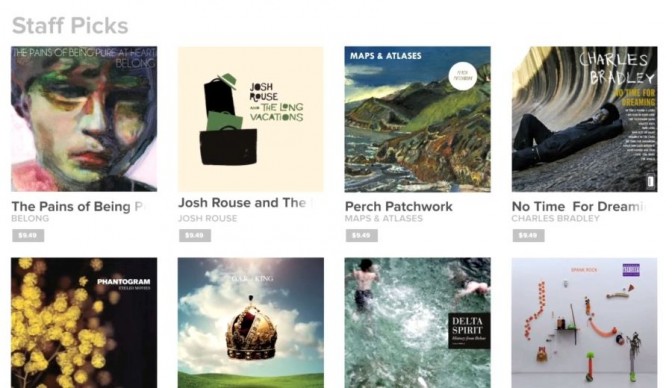This screenshot has width=672, height=388.
Task: Click the $9.49 button under Charles Bradley
Action: 528,235
